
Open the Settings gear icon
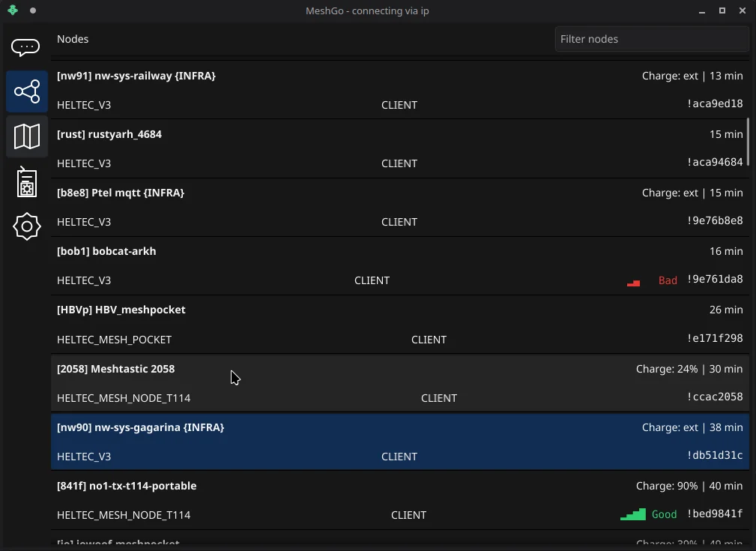[x=27, y=226]
